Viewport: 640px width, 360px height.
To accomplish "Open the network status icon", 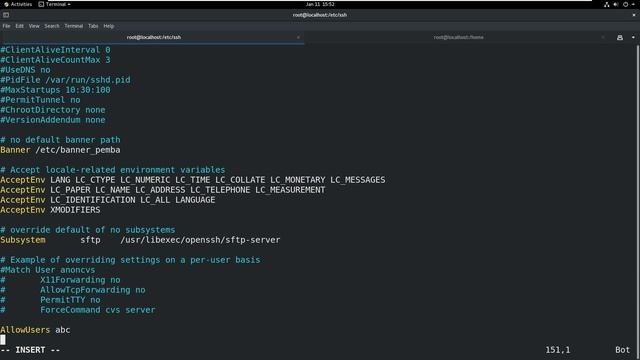I will [x=607, y=4].
